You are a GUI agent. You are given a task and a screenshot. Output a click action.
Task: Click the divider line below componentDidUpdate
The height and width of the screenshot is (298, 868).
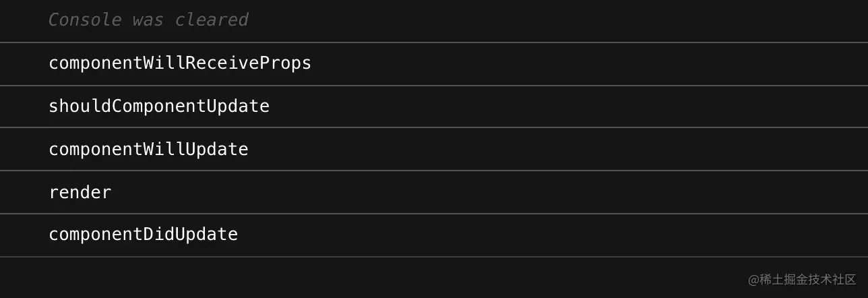[x=434, y=257]
